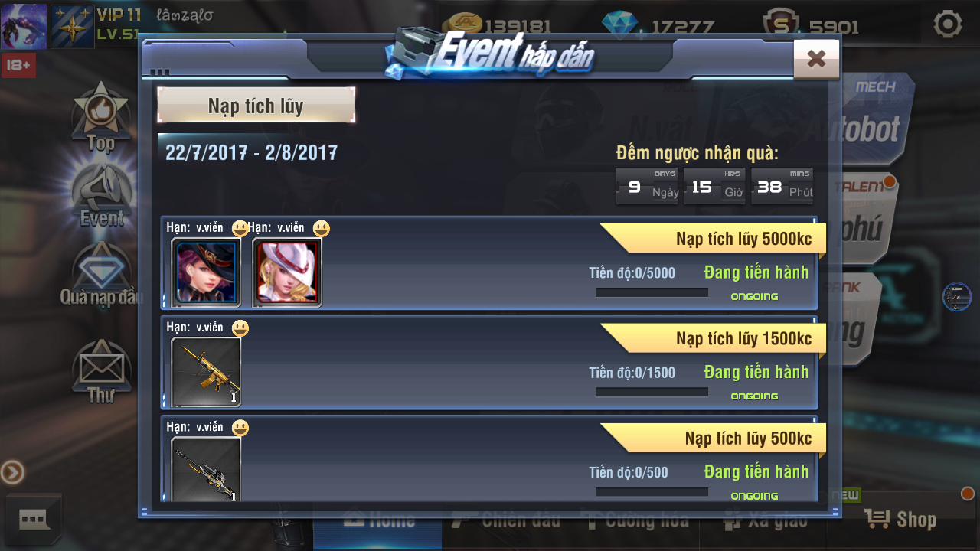Tap the Nạp tích lũy 500kc banner
This screenshot has height=551, width=980.
712,439
